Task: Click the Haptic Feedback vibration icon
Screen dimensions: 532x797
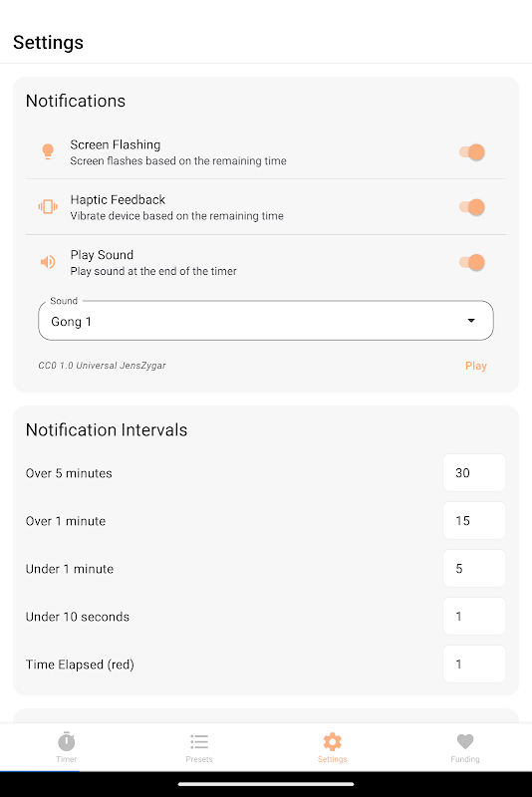Action: point(48,207)
